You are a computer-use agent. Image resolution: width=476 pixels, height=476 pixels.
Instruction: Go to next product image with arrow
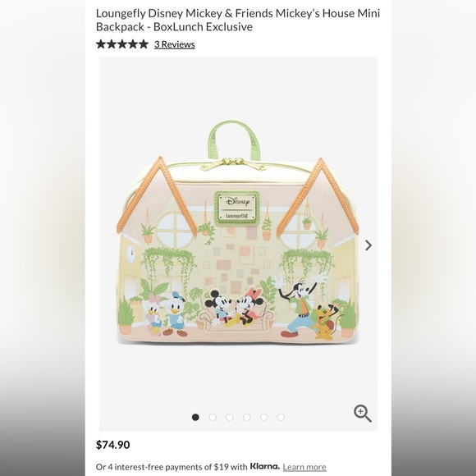[x=368, y=245]
